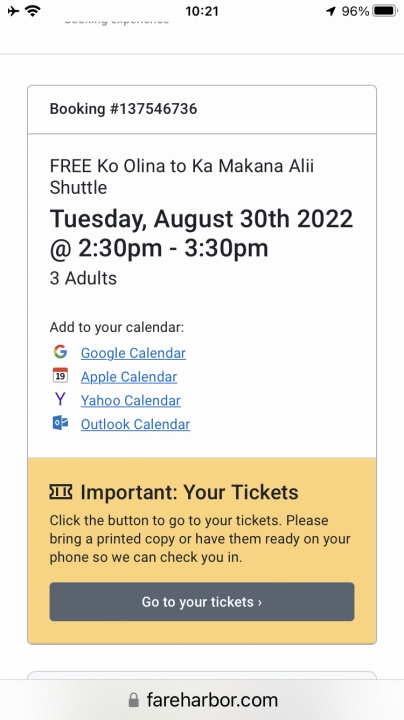
Task: Open the Google Calendar link
Action: (x=133, y=353)
